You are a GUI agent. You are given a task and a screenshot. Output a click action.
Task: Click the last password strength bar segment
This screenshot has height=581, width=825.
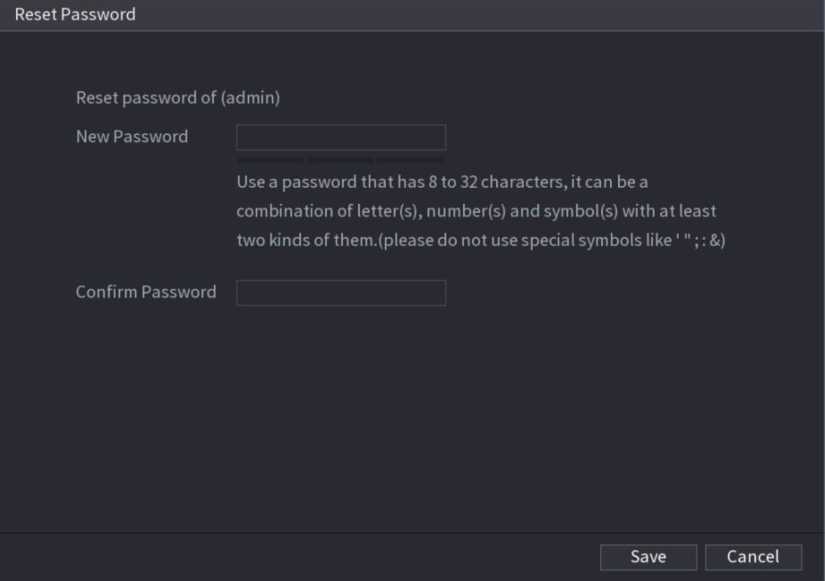411,158
